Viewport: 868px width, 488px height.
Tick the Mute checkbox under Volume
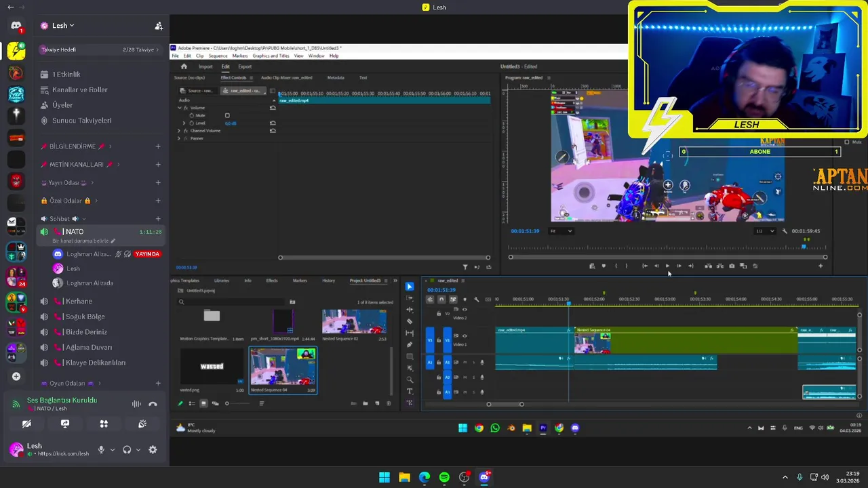coord(227,115)
